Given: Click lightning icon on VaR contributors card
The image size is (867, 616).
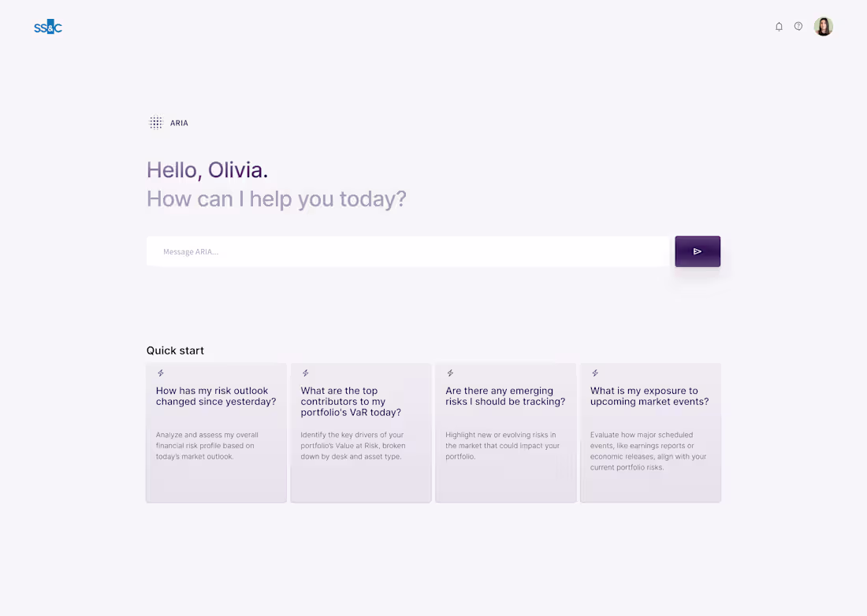Looking at the screenshot, I should pyautogui.click(x=306, y=373).
